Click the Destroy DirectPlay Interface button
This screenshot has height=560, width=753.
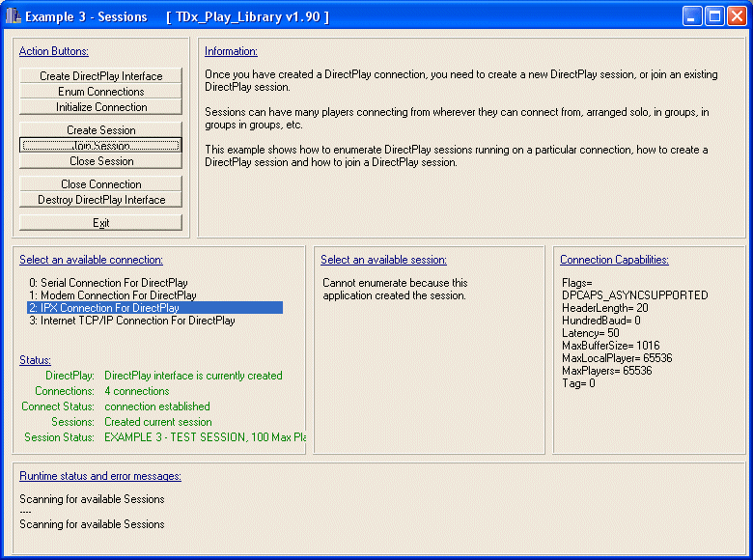click(x=100, y=199)
